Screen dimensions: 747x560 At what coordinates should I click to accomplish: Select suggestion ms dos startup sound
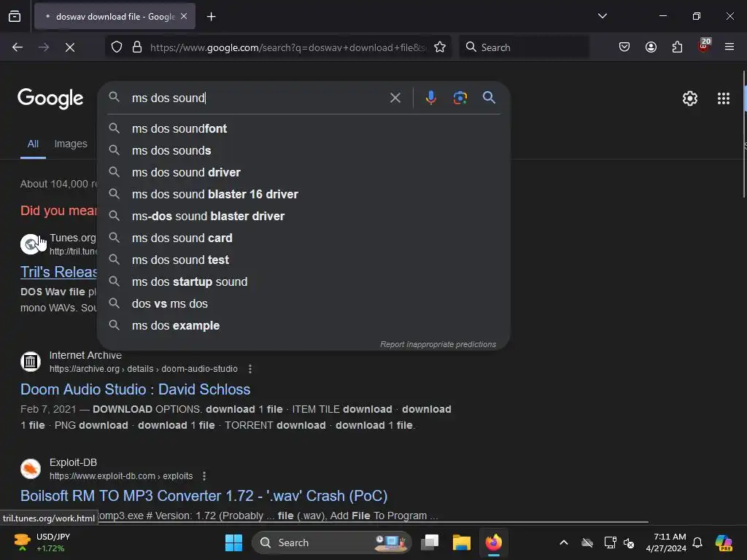[x=304, y=282]
